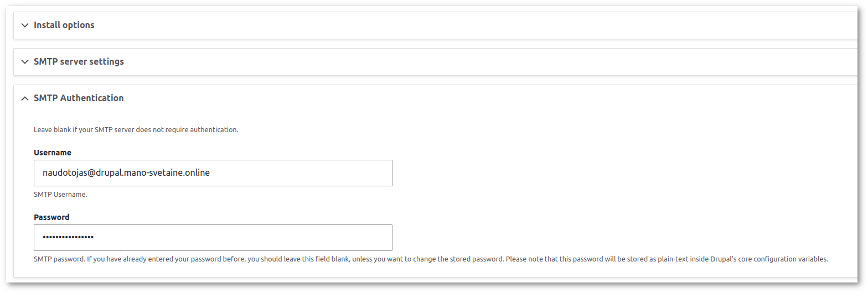
Task: Click the SMTP Authentication heading text
Action: click(79, 98)
